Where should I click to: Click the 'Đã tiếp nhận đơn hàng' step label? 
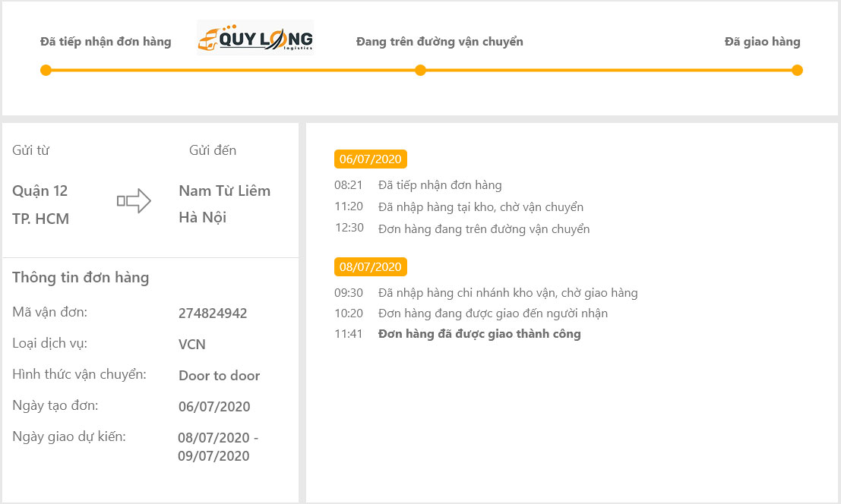click(106, 42)
